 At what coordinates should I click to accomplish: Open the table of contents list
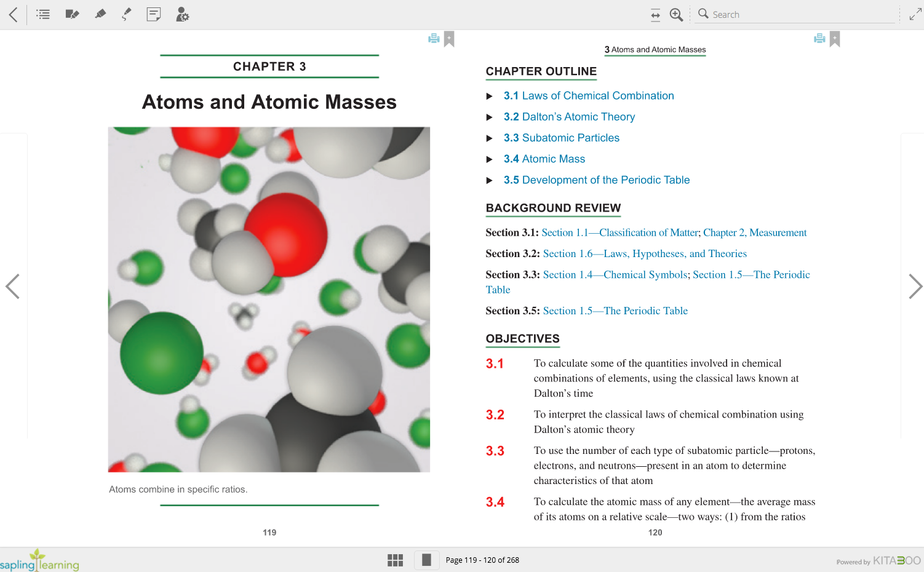click(43, 14)
